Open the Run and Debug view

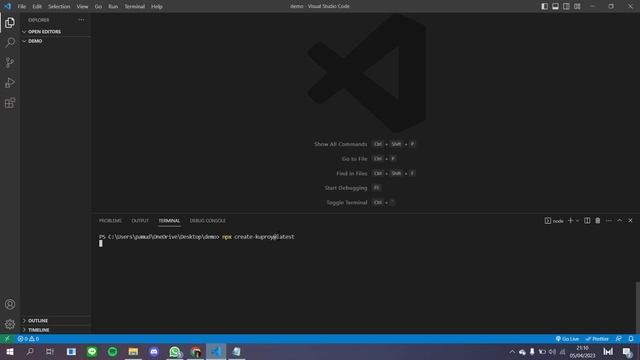coord(10,82)
